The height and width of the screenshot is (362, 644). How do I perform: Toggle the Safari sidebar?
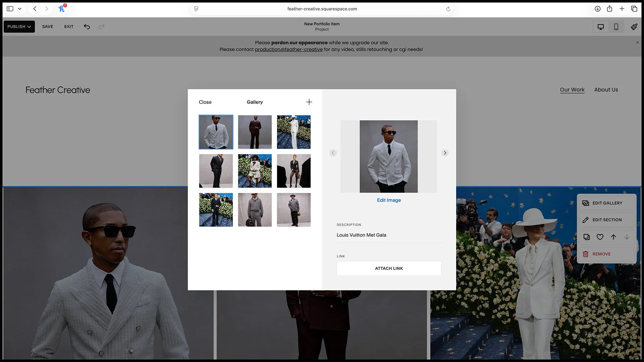click(10, 9)
